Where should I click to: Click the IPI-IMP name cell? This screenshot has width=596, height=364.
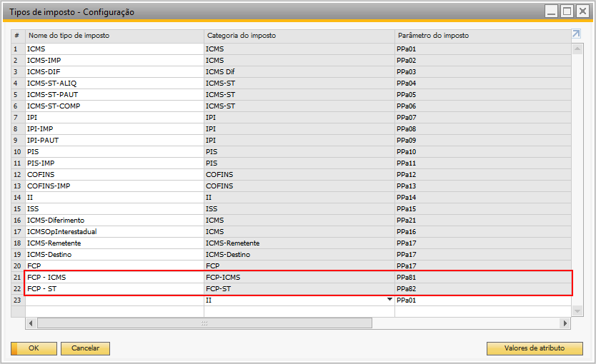(114, 129)
